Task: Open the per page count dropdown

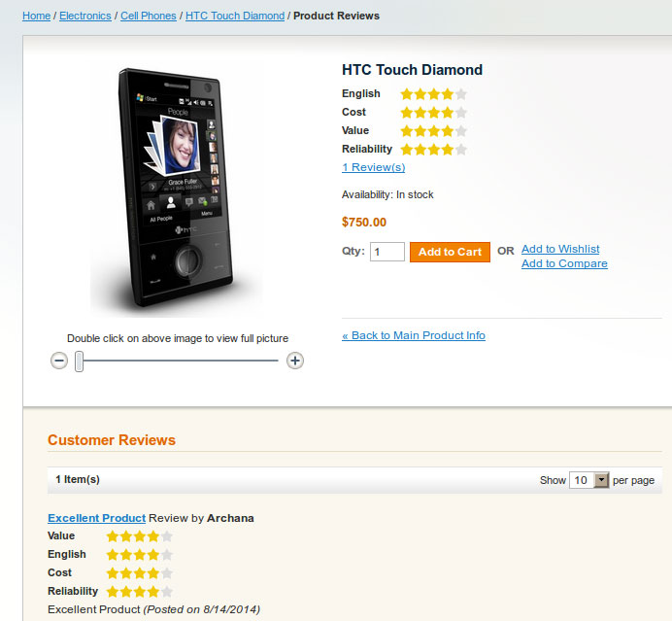Action: [x=589, y=480]
